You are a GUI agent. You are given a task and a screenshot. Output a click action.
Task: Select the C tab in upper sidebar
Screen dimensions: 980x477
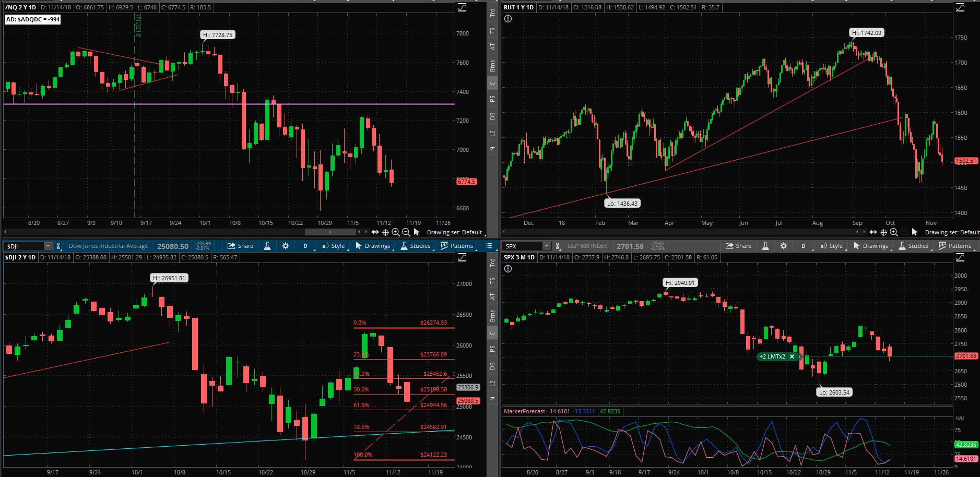[x=492, y=84]
